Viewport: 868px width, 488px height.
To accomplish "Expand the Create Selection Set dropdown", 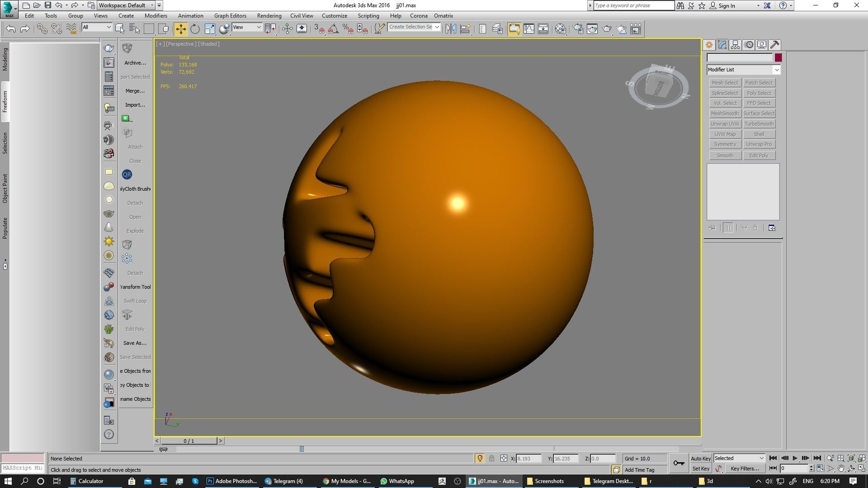I will click(x=437, y=27).
